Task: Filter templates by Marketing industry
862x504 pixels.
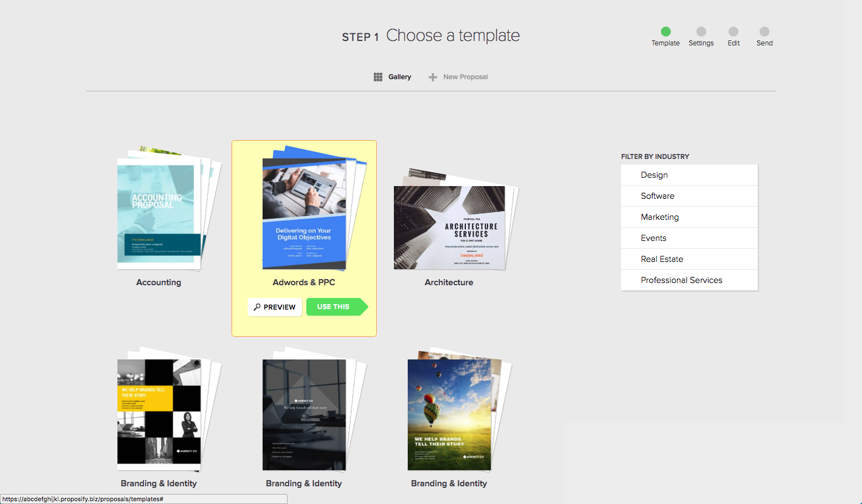Action: [x=689, y=217]
